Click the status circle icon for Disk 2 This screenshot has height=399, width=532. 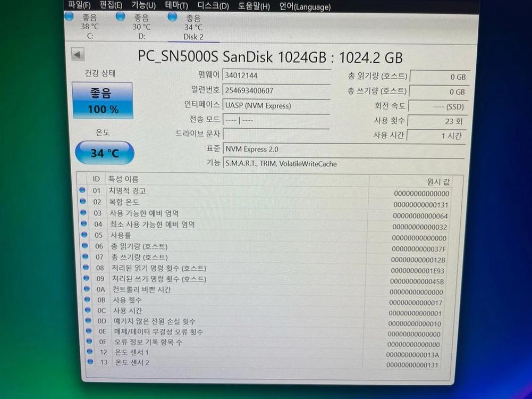pyautogui.click(x=172, y=16)
